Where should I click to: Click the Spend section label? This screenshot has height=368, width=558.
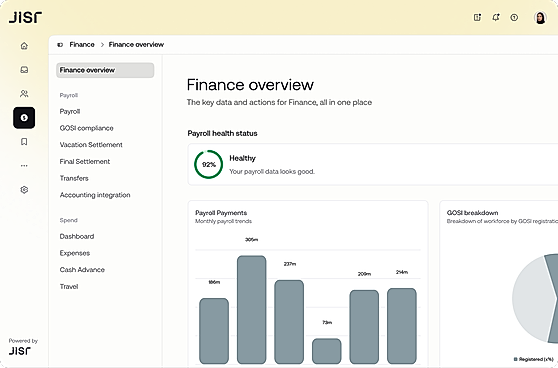click(x=68, y=220)
